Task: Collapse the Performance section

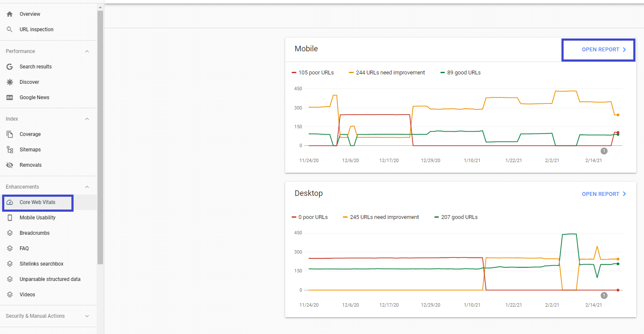Action: point(87,51)
